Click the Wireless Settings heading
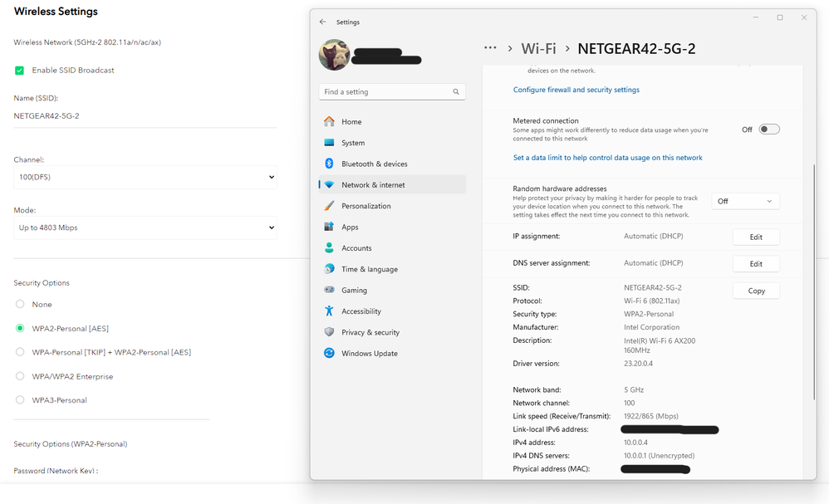Viewport: 829px width, 504px height. [56, 12]
